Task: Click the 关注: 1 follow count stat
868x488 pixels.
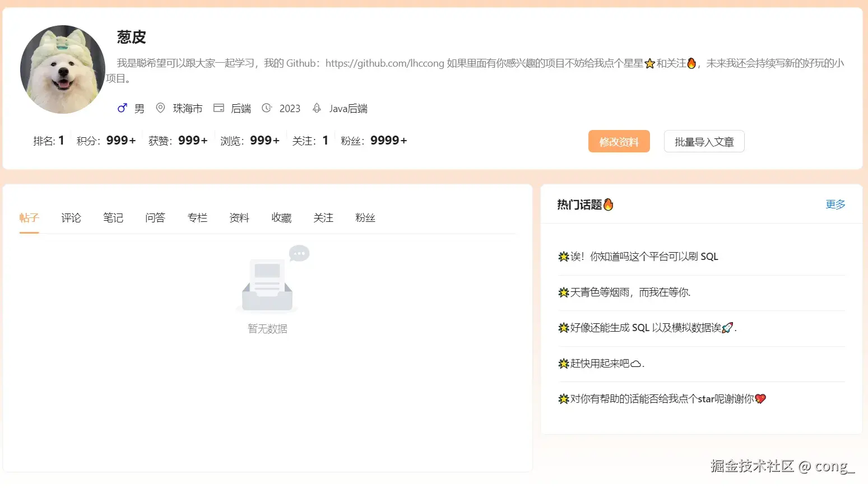Action: coord(310,141)
